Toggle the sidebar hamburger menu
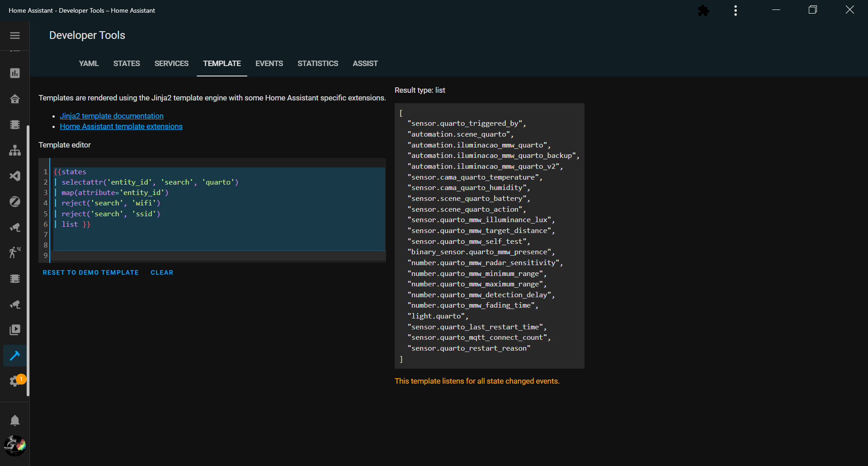The image size is (868, 466). [15, 35]
